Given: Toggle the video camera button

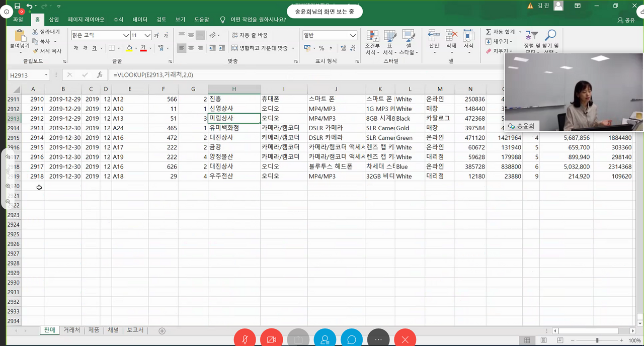Looking at the screenshot, I should [272, 339].
